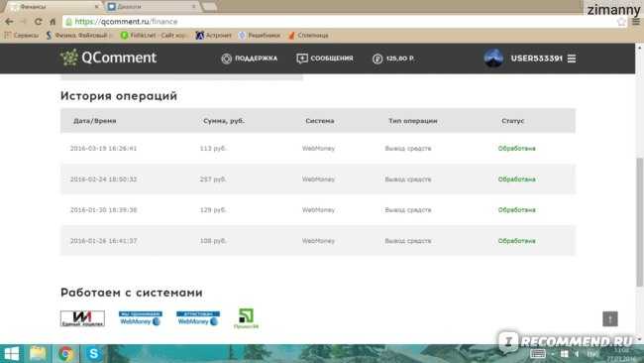Image resolution: width=644 pixels, height=363 pixels.
Task: Click the Дата/Время column header
Action: (95, 121)
